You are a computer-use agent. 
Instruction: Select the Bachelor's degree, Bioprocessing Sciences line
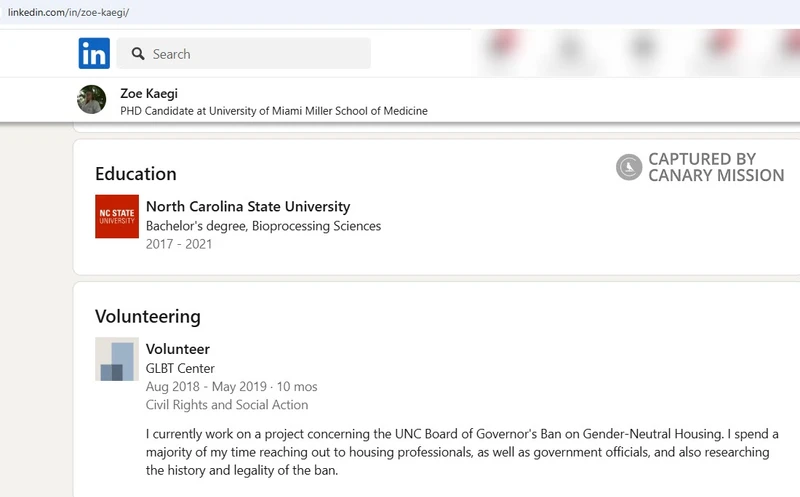pyautogui.click(x=263, y=226)
